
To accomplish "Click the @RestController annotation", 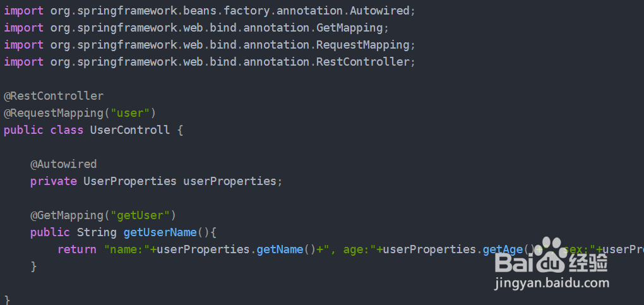I will pyautogui.click(x=54, y=96).
